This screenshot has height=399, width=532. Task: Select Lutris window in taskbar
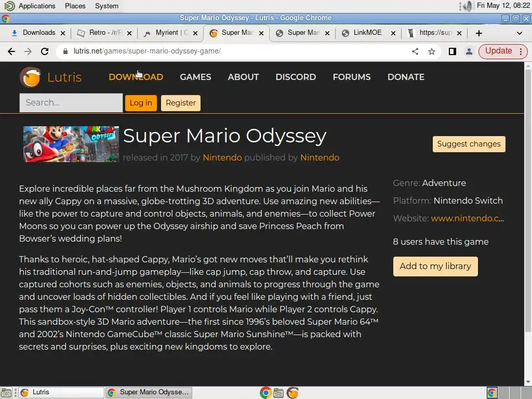pyautogui.click(x=61, y=393)
